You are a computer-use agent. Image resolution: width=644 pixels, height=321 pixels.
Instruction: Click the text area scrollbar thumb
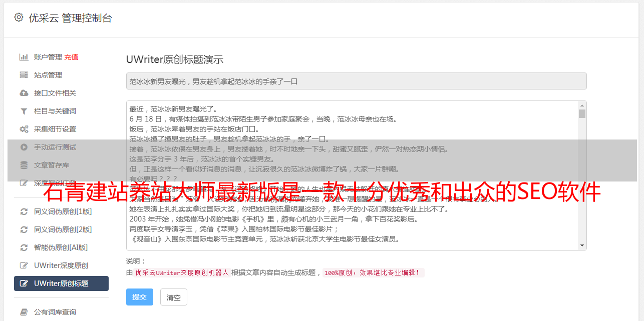(582, 114)
